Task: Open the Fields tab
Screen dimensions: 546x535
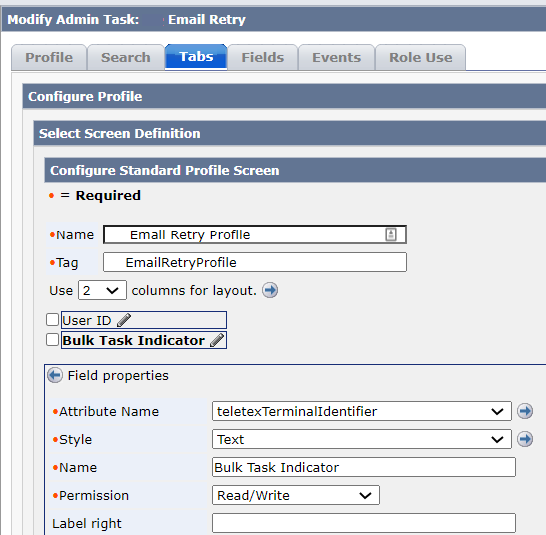Action: [263, 57]
